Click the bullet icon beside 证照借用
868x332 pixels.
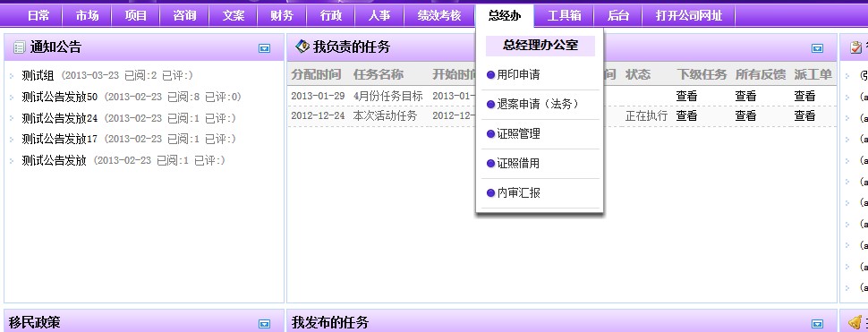pyautogui.click(x=490, y=164)
